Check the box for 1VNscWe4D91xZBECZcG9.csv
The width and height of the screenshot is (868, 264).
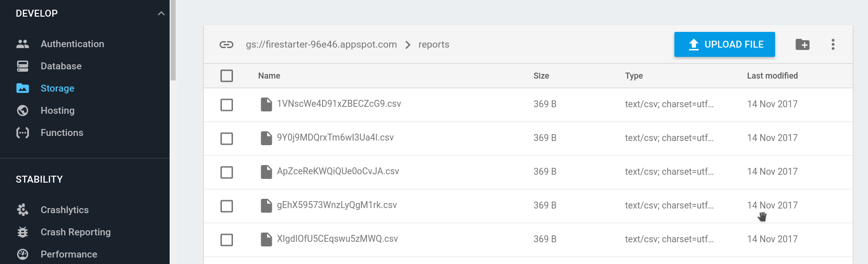pos(226,105)
